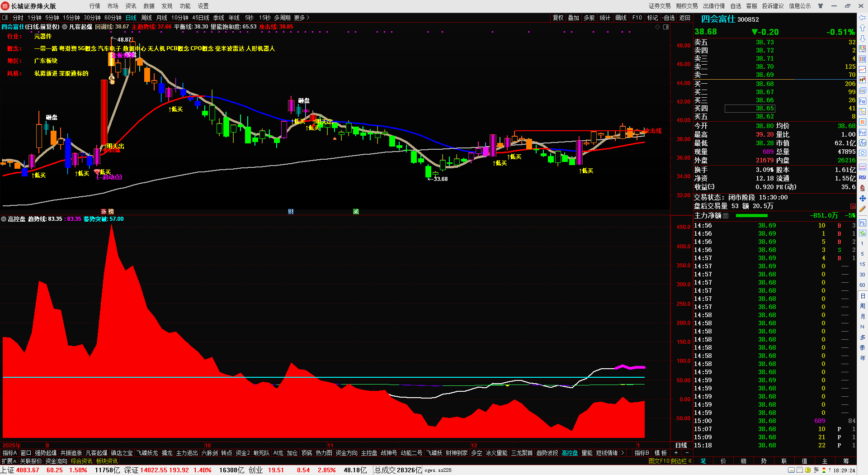Viewport: 868px width, 475px height.
Task: Click the F10 icon in right sidebar
Action: click(x=863, y=101)
